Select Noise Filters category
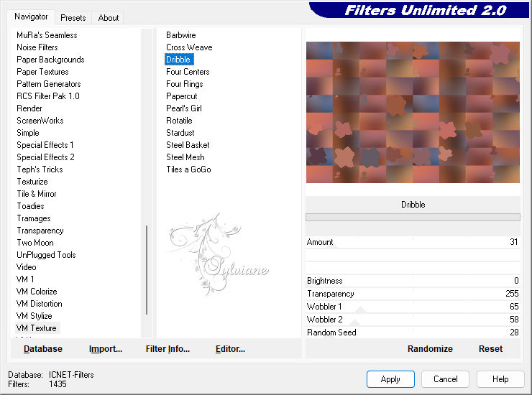The width and height of the screenshot is (532, 395). coord(37,47)
